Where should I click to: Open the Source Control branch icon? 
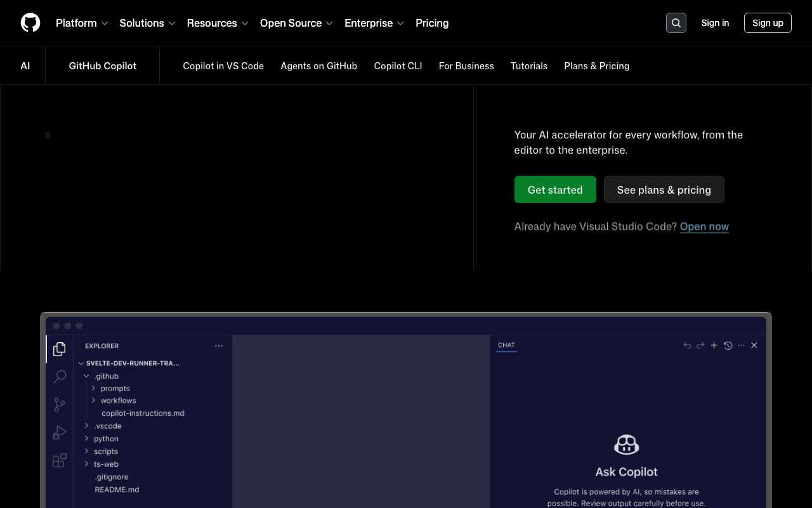tap(60, 404)
